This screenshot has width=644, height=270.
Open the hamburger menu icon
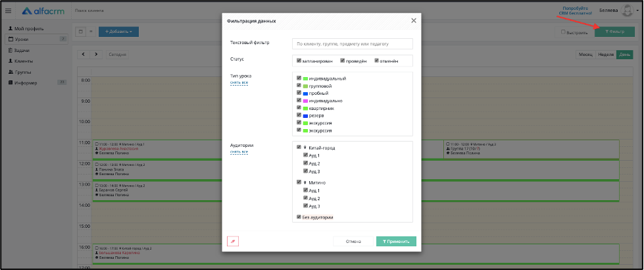(x=8, y=11)
